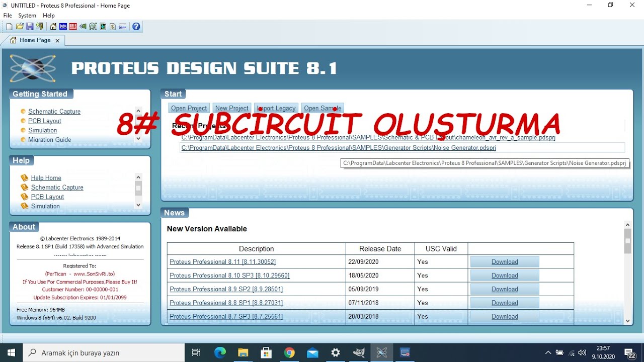
Task: Click the blue Help question mark icon
Action: point(136,27)
